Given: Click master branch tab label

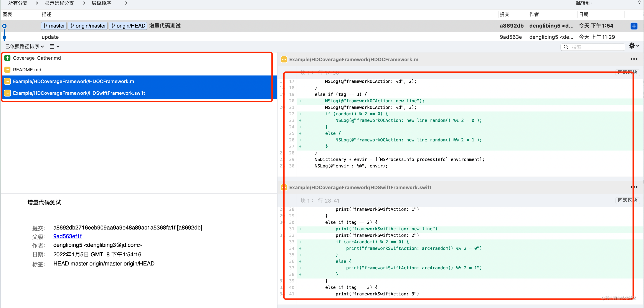Looking at the screenshot, I should click(53, 26).
